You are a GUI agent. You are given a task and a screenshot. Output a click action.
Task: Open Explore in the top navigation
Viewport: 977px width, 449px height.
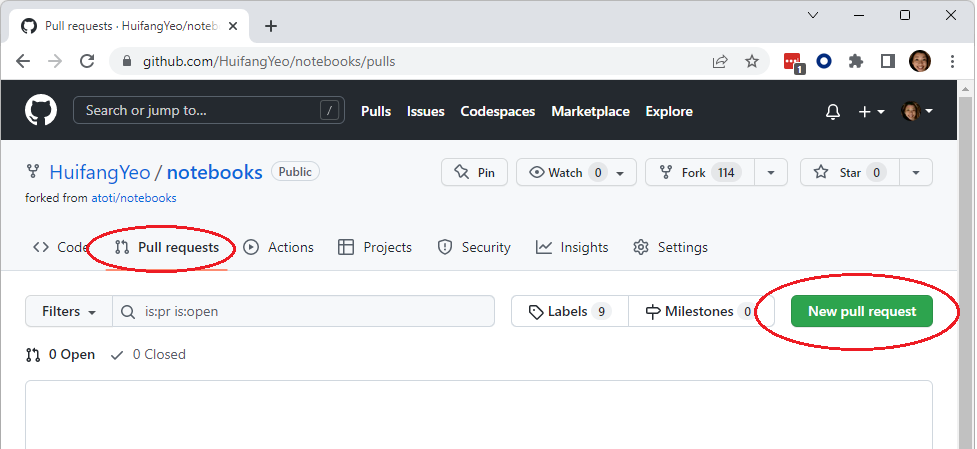pyautogui.click(x=669, y=111)
